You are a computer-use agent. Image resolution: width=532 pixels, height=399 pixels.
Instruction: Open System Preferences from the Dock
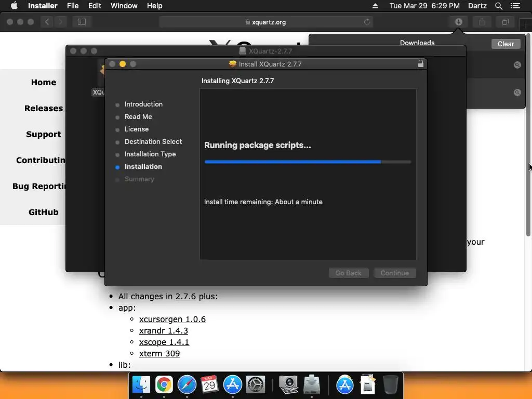(255, 385)
